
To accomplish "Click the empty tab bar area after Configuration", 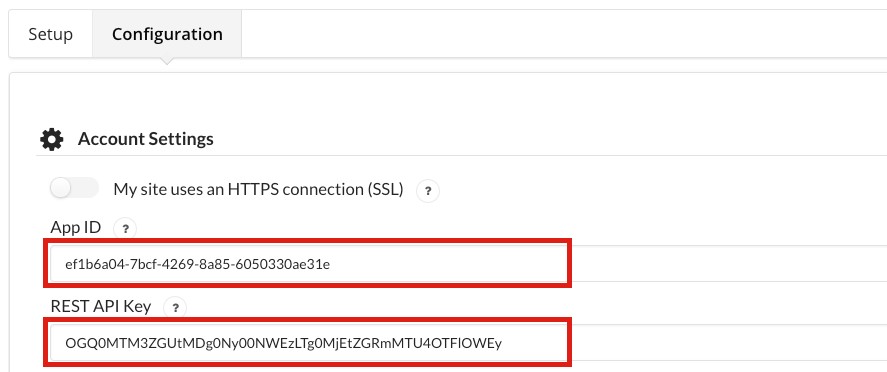I will (564, 34).
